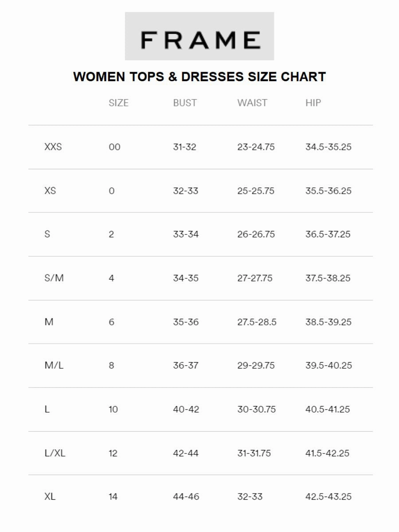This screenshot has width=399, height=532.
Task: Select the HIP column header
Action: (313, 103)
